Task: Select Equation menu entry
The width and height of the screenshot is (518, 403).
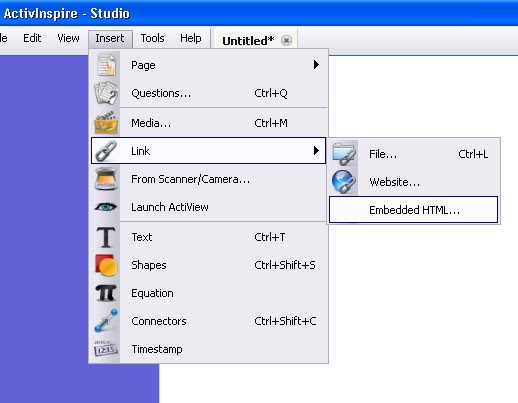Action: coord(208,293)
